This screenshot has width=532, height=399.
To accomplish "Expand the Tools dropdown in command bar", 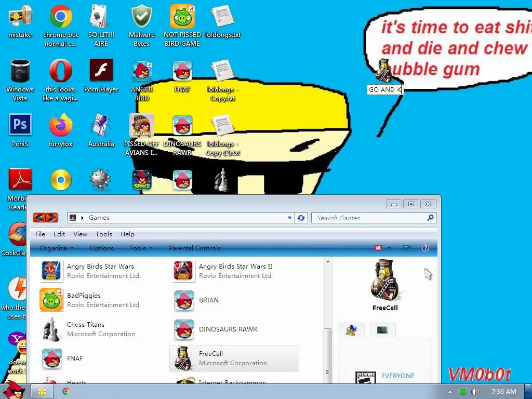I will pos(141,248).
